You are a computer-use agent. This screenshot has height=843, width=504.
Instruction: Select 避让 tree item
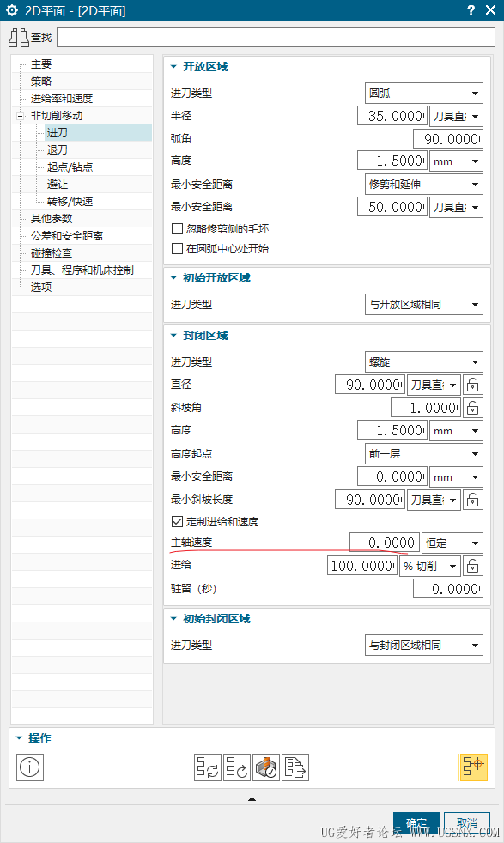pyautogui.click(x=57, y=185)
